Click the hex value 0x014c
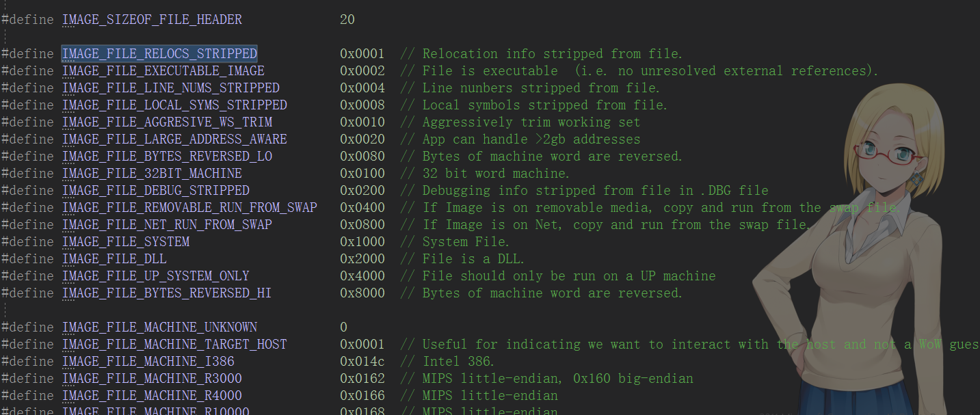Image resolution: width=980 pixels, height=415 pixels. coord(362,362)
